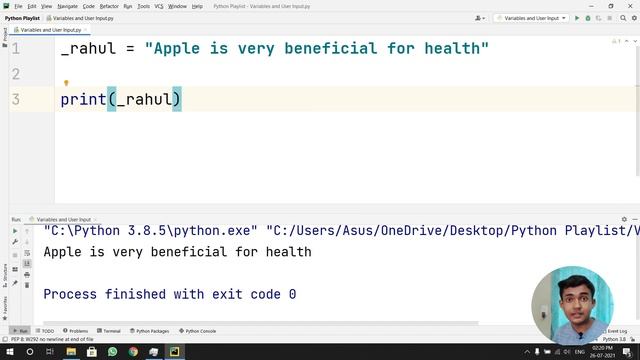Click the wrench icon in Run panel
The width and height of the screenshot is (640, 360).
[x=15, y=242]
